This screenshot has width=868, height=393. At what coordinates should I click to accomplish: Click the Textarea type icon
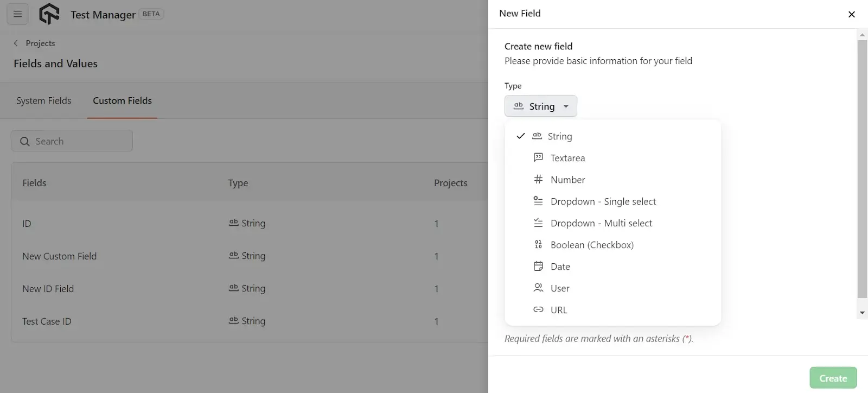[538, 157]
